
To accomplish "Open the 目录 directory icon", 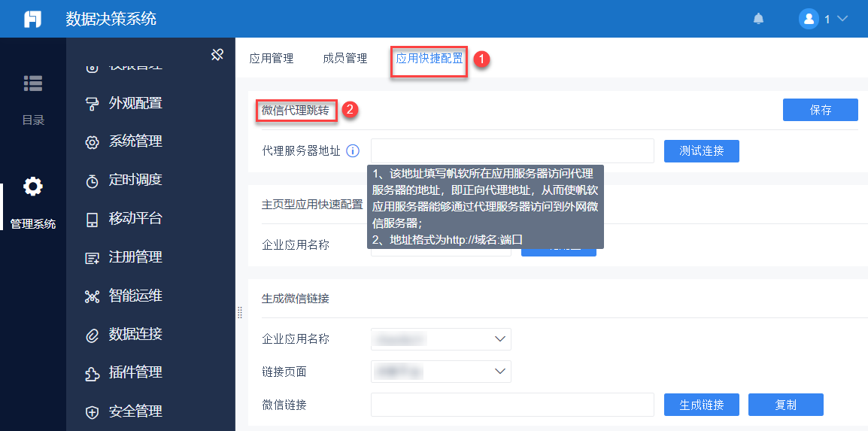I will pyautogui.click(x=32, y=83).
